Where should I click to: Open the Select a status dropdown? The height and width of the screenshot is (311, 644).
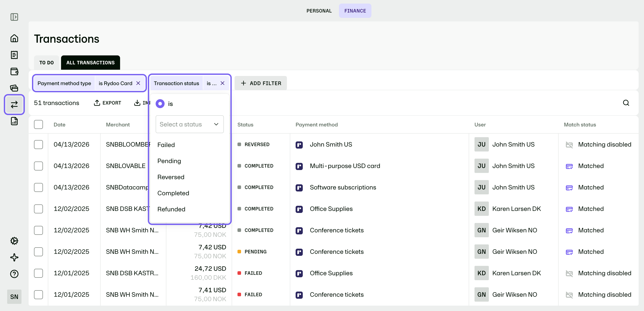tap(189, 124)
